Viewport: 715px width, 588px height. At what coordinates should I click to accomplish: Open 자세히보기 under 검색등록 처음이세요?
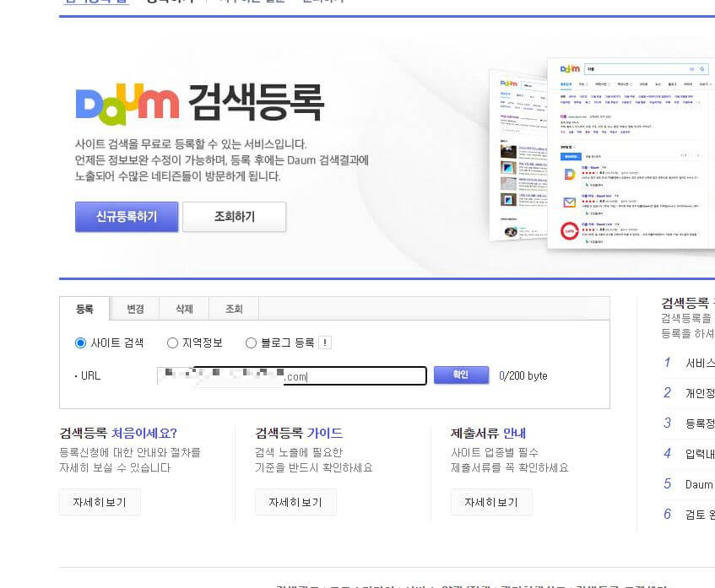(100, 502)
